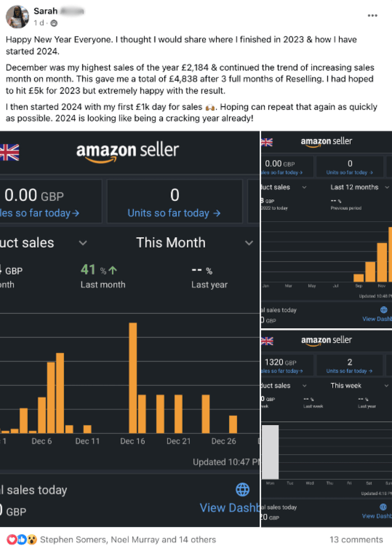Open the list of people who reacted
The image size is (392, 547).
click(x=128, y=540)
